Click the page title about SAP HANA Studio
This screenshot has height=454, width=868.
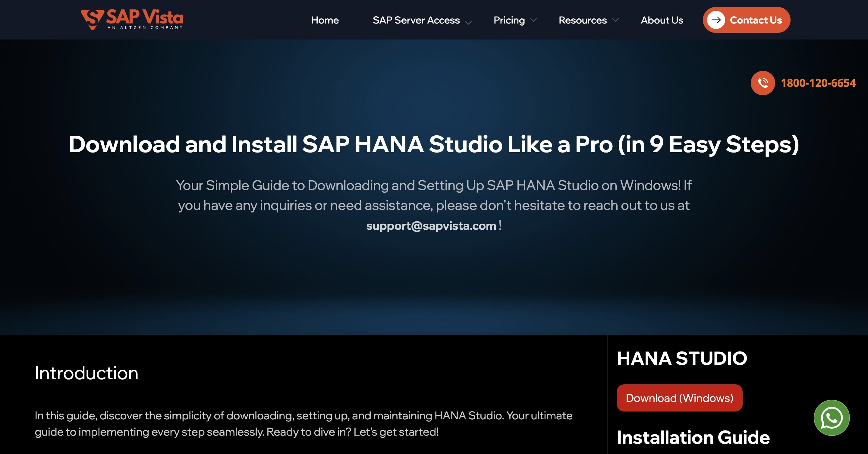(434, 145)
